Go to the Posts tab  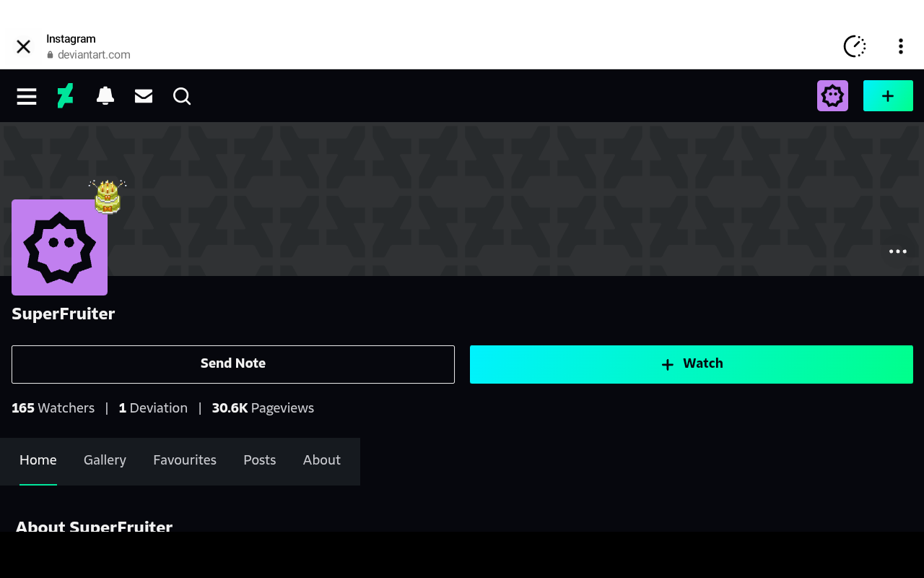tap(260, 460)
